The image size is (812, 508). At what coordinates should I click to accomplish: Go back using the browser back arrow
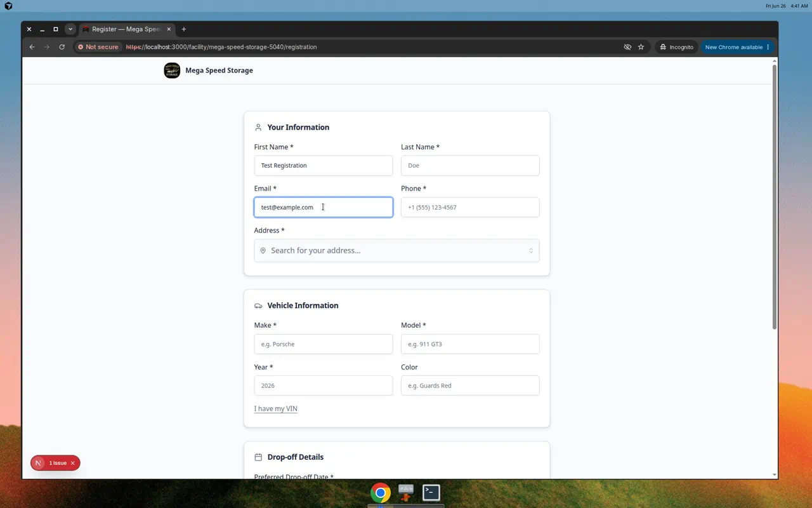32,47
